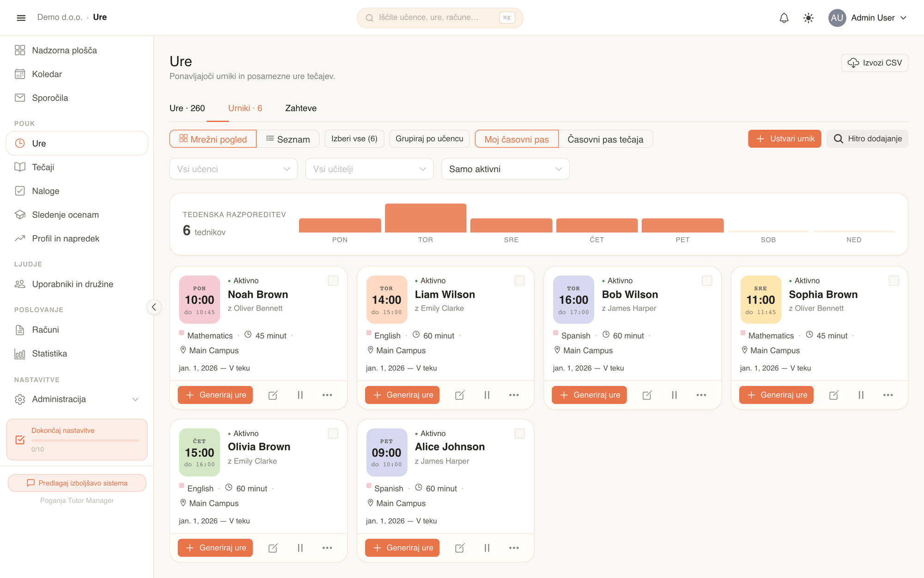Edit Olivia Brown's schedule
The image size is (924, 578).
click(273, 548)
